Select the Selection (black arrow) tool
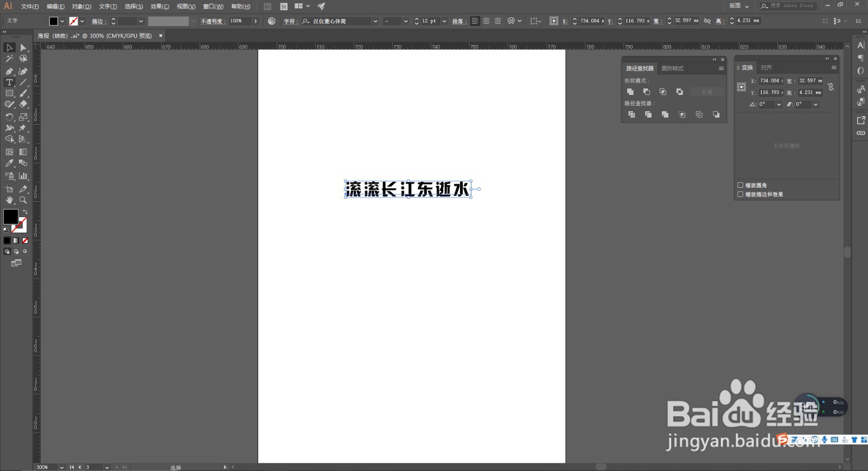Image resolution: width=868 pixels, height=471 pixels. pos(9,48)
